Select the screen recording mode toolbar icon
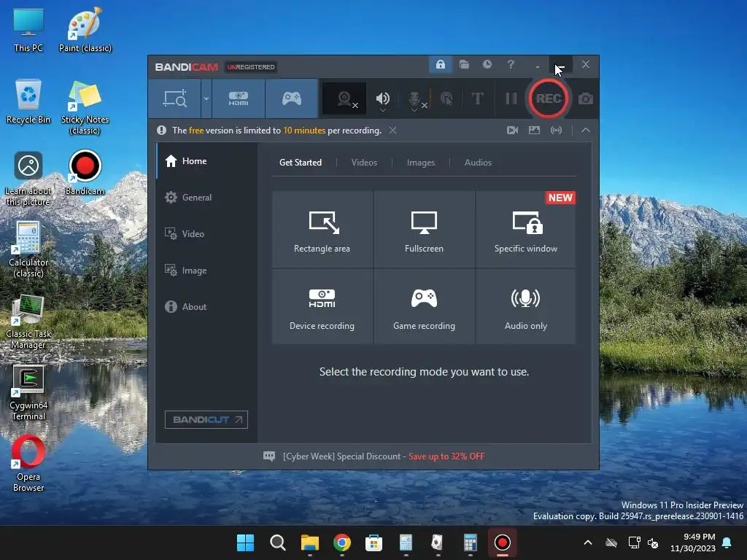The width and height of the screenshot is (747, 560). 174,98
